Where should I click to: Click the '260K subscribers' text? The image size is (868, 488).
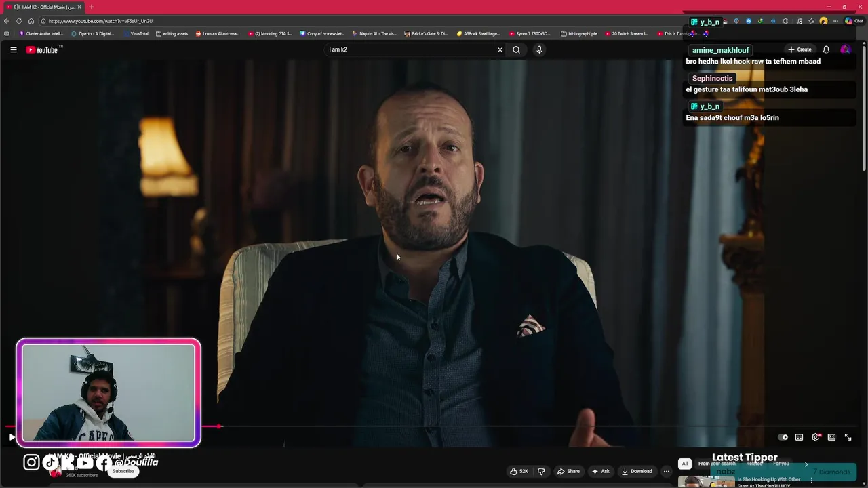tap(81, 476)
